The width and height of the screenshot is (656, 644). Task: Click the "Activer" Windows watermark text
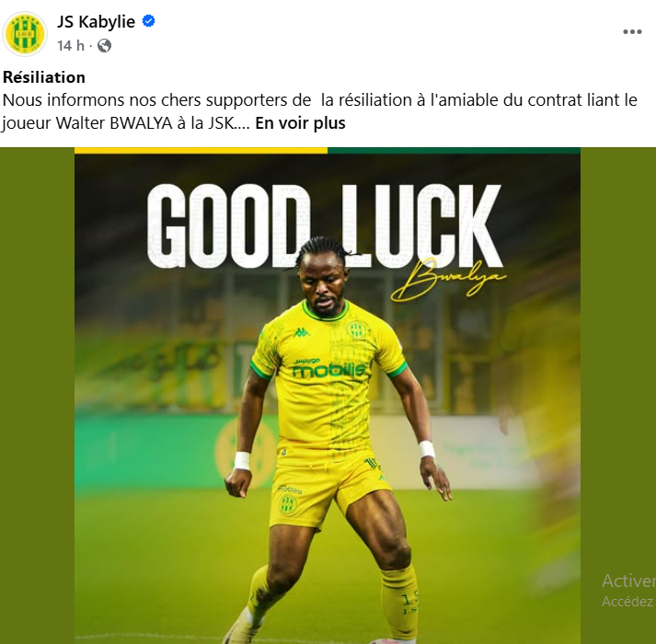[x=628, y=581]
